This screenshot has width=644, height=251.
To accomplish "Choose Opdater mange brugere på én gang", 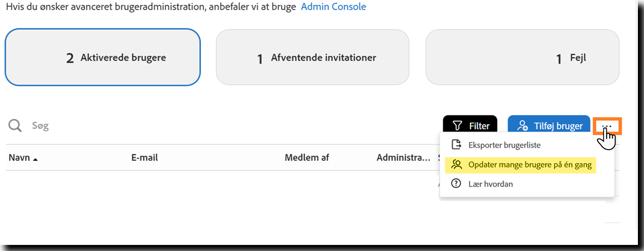I will point(529,165).
